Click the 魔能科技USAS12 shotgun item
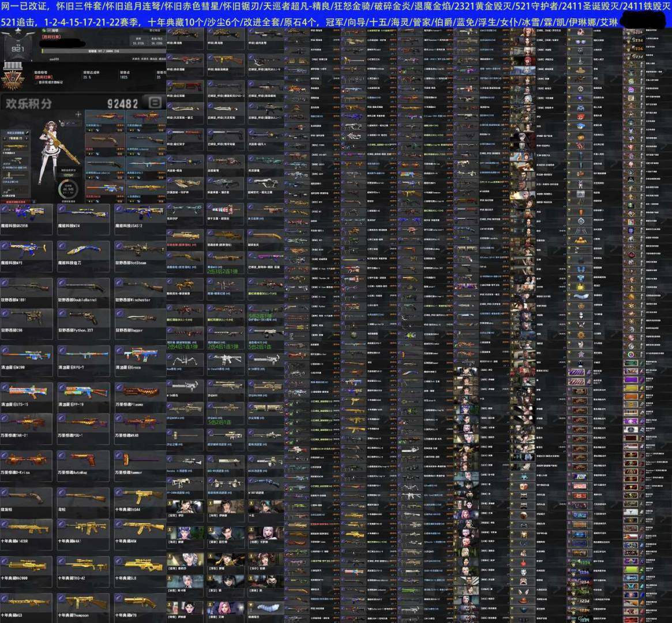This screenshot has width=672, height=623. [x=140, y=218]
